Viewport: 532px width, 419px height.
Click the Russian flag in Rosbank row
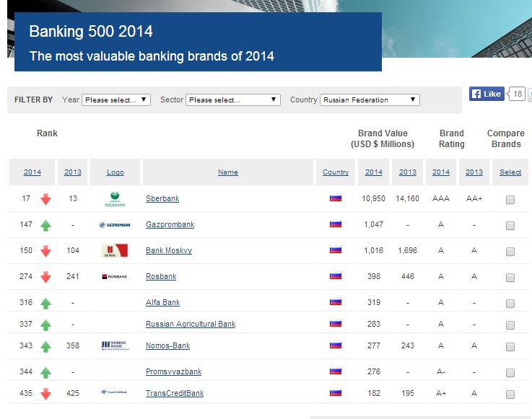[x=336, y=276]
